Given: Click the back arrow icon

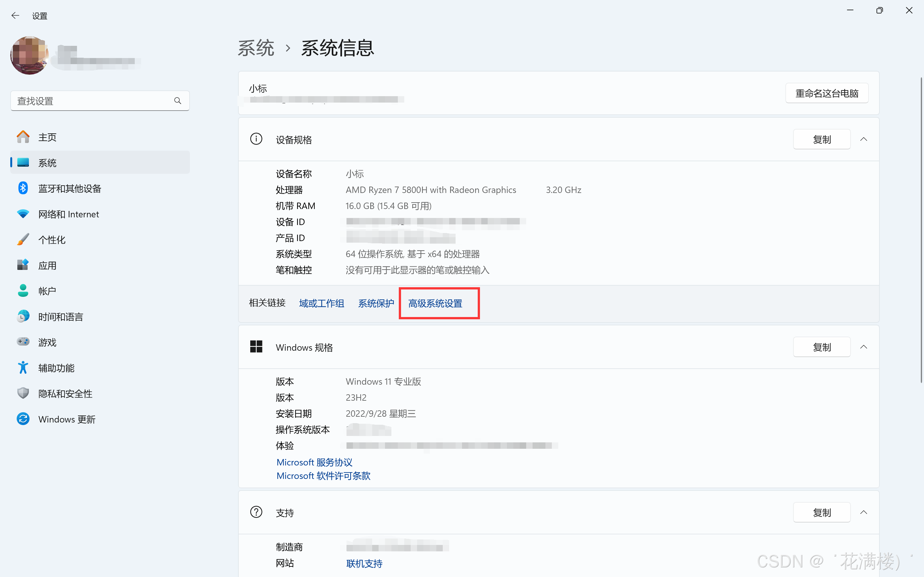Looking at the screenshot, I should (x=15, y=16).
